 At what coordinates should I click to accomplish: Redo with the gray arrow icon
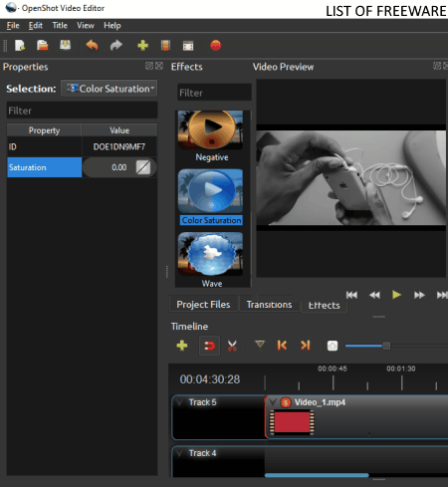(116, 45)
